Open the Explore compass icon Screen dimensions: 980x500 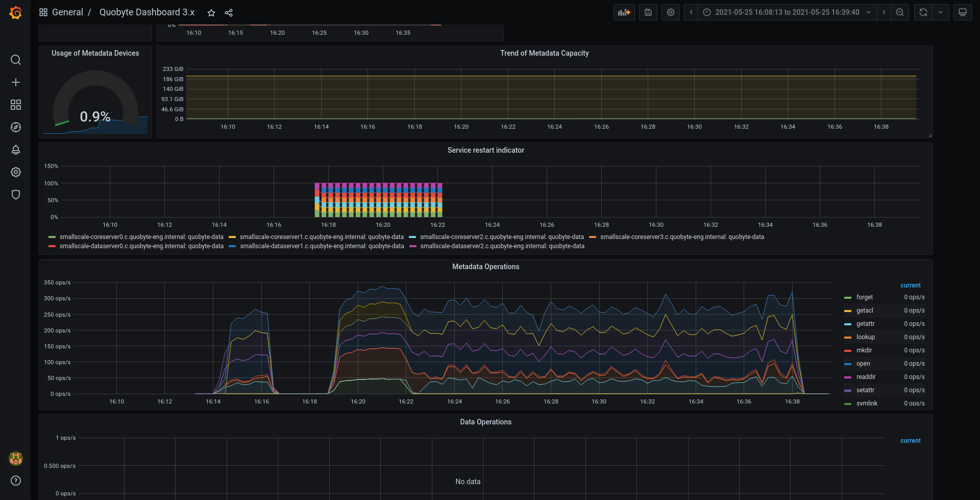pos(16,127)
